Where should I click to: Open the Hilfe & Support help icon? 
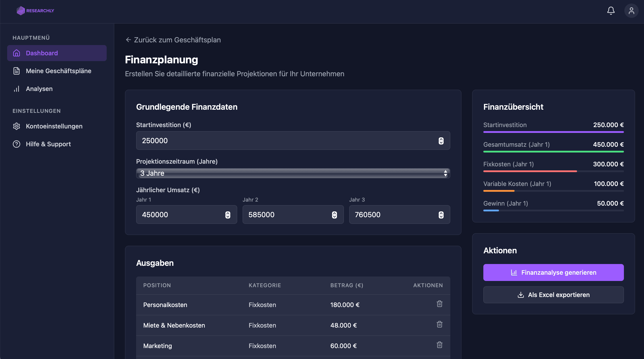coord(17,144)
